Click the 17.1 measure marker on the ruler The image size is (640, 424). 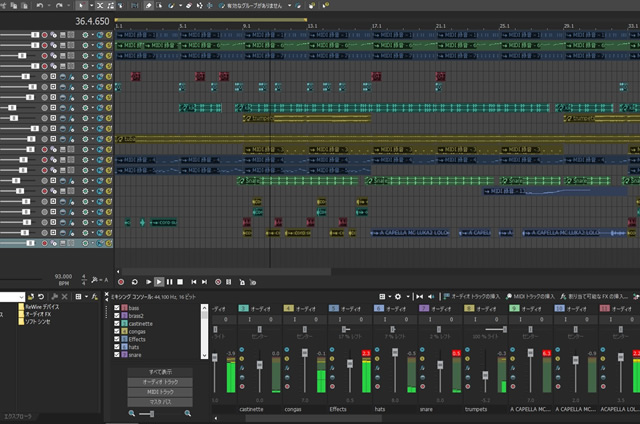[x=376, y=26]
